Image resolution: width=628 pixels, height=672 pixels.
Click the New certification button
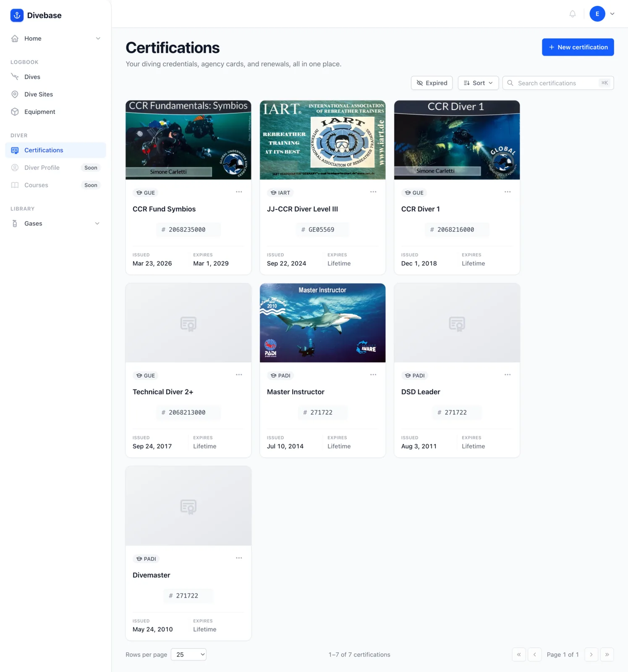(578, 47)
